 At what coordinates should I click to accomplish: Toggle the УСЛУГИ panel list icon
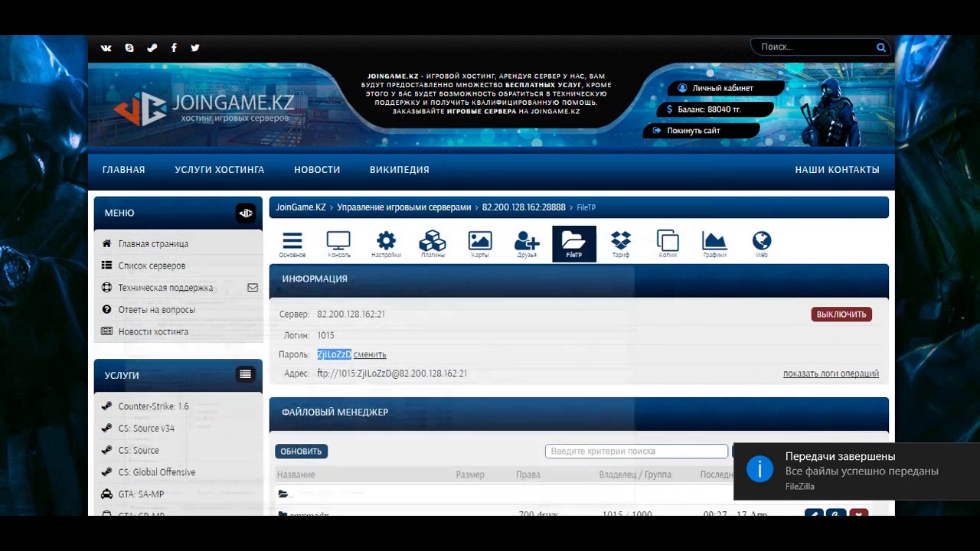click(x=246, y=374)
